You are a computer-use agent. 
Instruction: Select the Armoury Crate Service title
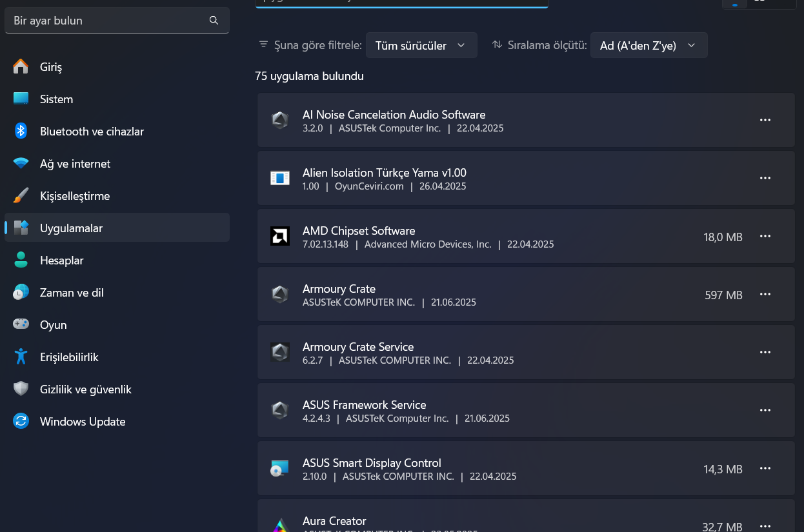pos(358,347)
